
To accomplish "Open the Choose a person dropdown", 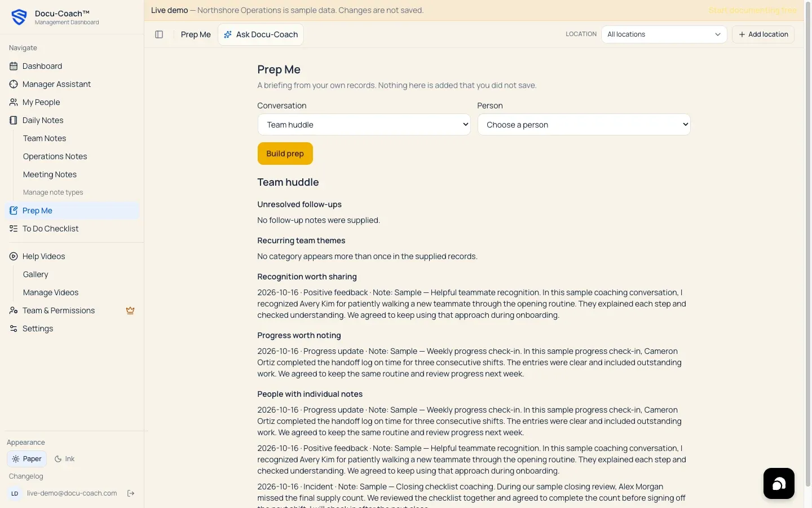I will [x=584, y=125].
